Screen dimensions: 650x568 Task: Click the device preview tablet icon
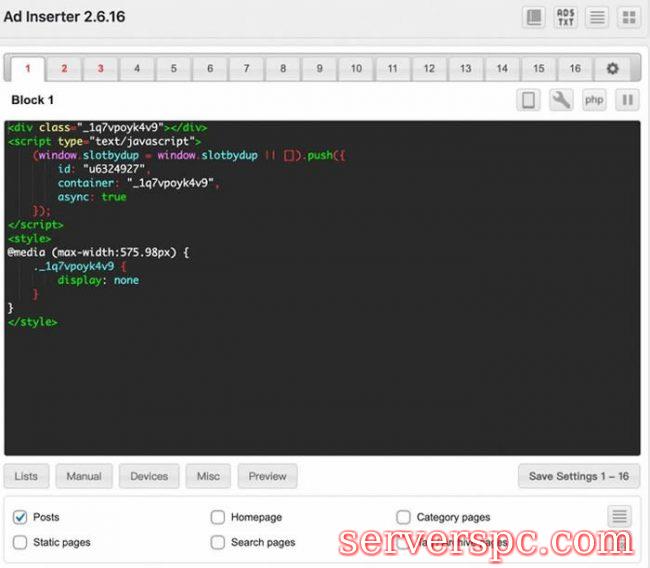(x=530, y=100)
